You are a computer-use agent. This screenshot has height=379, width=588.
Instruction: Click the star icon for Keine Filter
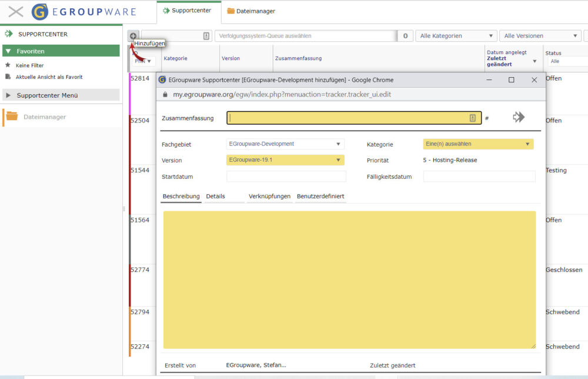click(x=8, y=65)
